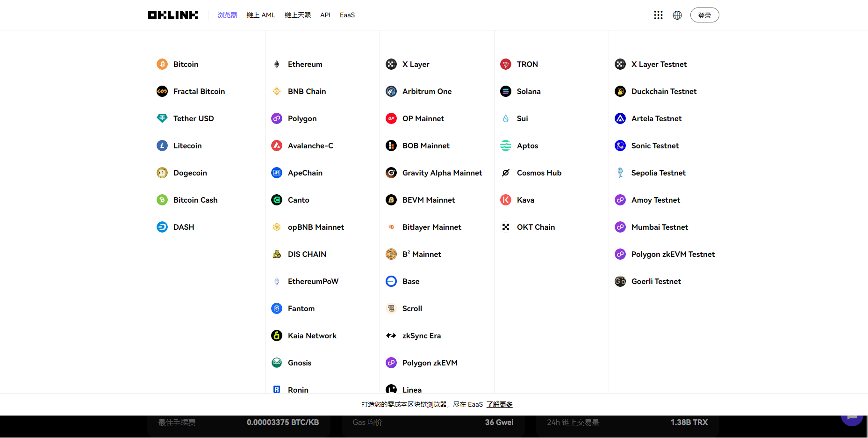This screenshot has width=868, height=438.
Task: Click the DASH icon
Action: tap(162, 227)
